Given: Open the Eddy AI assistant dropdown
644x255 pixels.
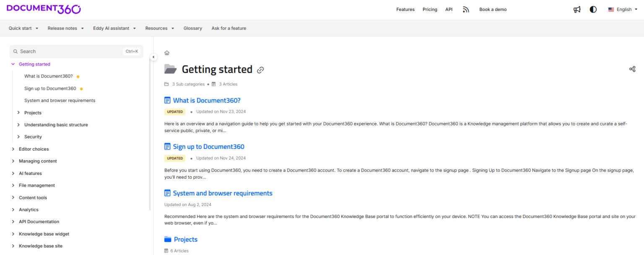Looking at the screenshot, I should point(114,28).
